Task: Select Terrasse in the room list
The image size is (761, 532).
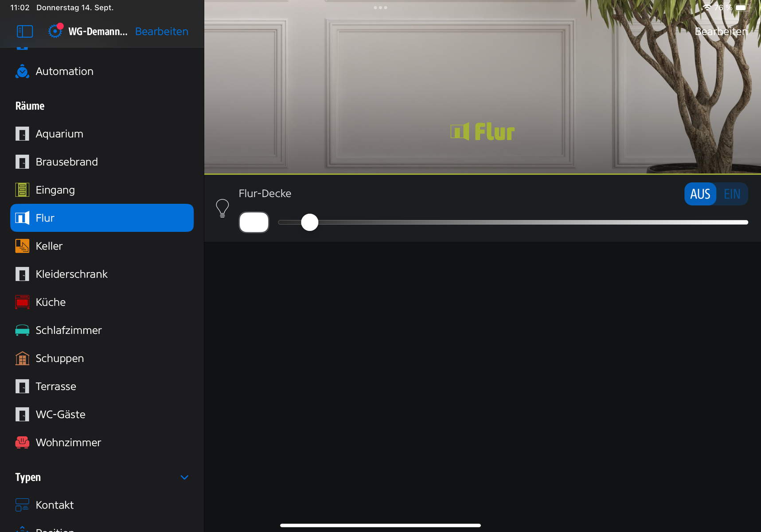Action: click(x=56, y=387)
